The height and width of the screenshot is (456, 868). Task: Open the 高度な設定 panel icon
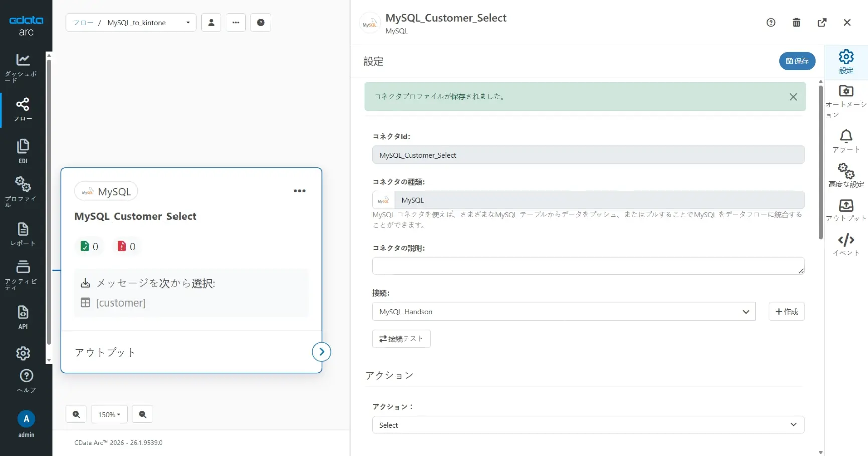coord(846,172)
